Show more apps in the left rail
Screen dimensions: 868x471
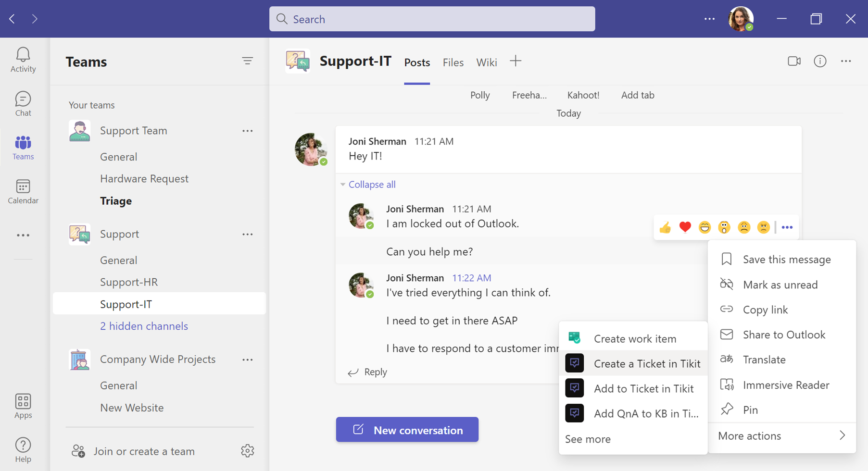pyautogui.click(x=23, y=235)
